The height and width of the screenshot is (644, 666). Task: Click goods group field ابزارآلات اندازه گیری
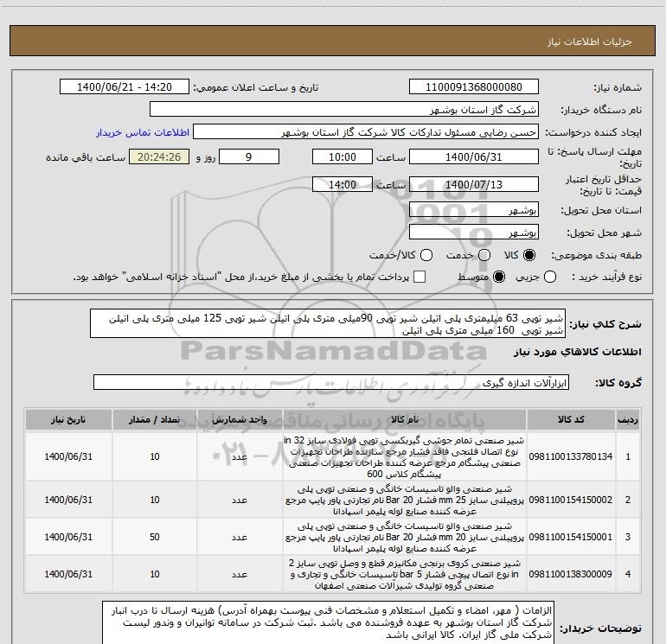331,382
